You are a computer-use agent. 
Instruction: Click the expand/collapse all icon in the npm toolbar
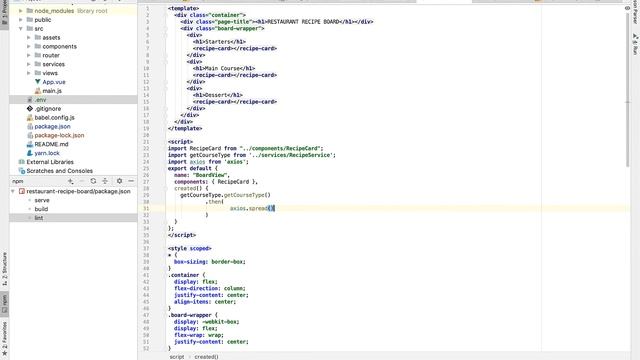104,181
